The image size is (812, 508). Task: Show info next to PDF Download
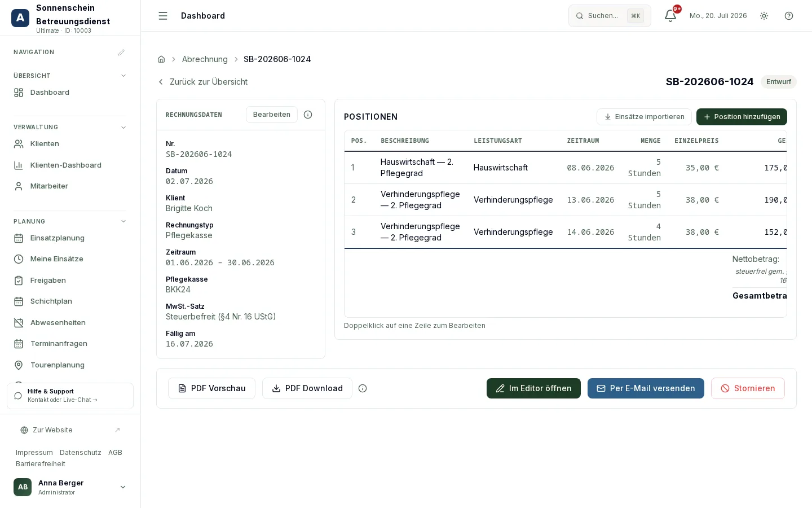click(363, 388)
